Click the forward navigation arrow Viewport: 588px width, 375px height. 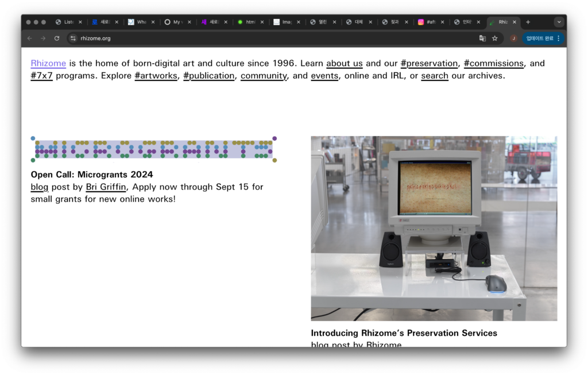point(43,38)
